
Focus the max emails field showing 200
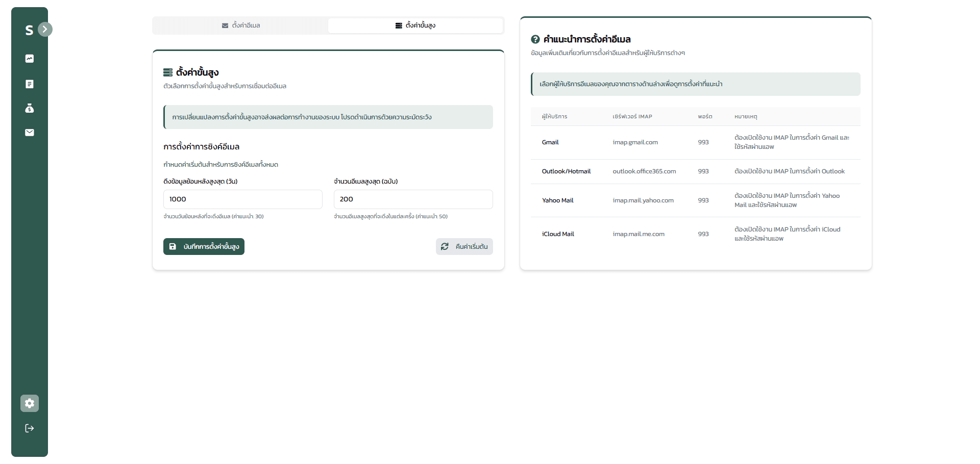pos(413,199)
